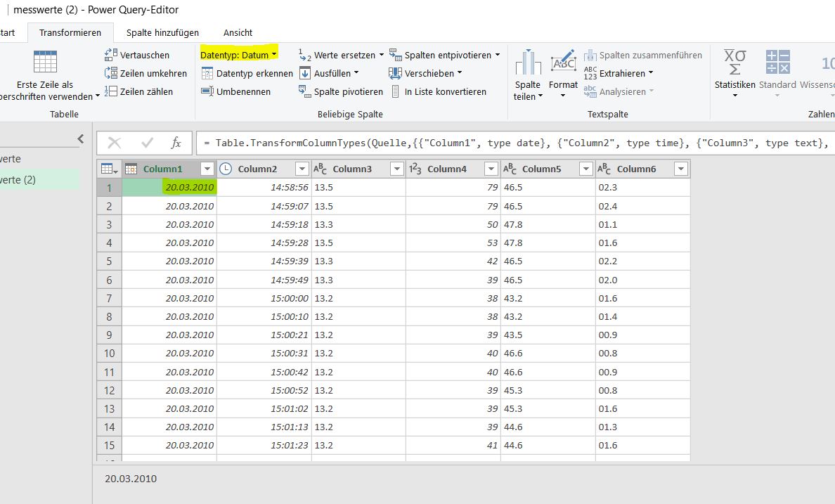
Task: Click cell 53 in row 4
Action: pos(453,243)
